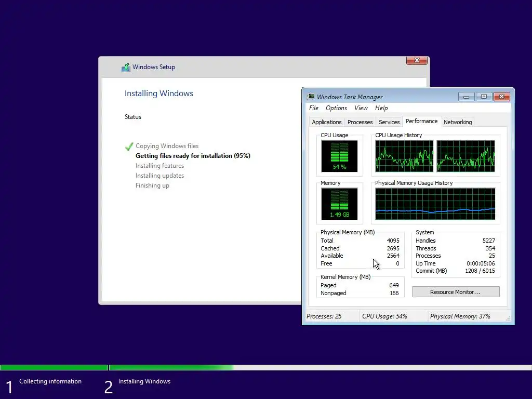This screenshot has width=532, height=399.
Task: Click the green checkmark beside Copying Windows files
Action: pos(129,146)
